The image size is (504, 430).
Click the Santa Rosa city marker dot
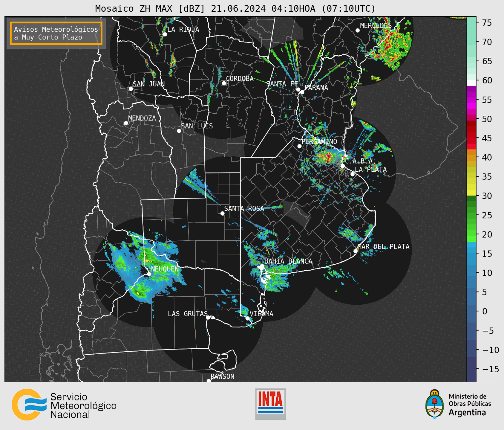pyautogui.click(x=222, y=213)
